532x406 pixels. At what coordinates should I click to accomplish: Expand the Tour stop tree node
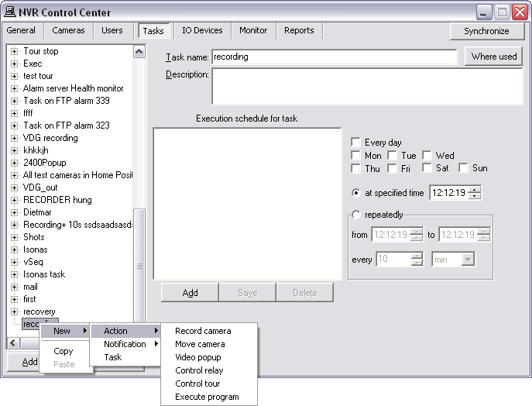14,51
